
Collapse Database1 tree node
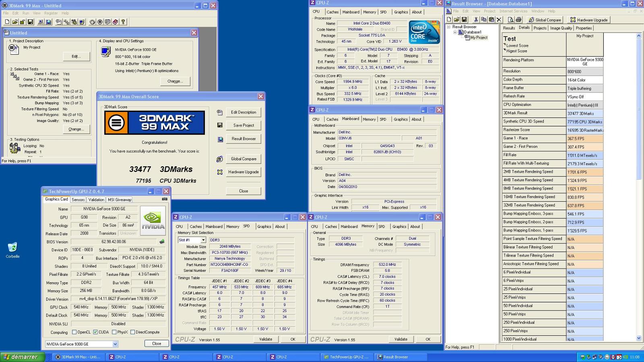pos(455,32)
